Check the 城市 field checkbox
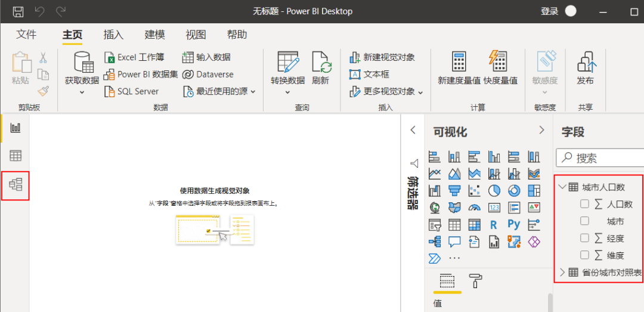Viewport: 644px width, 312px height. tap(584, 221)
